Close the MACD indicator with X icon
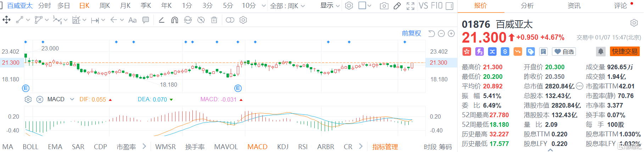 click(x=40, y=99)
